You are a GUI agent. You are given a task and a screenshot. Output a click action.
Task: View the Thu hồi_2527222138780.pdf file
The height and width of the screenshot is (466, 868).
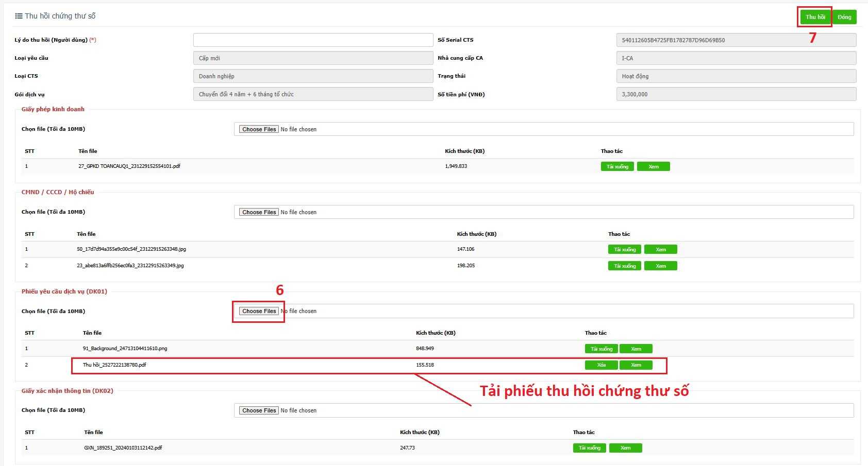click(x=636, y=365)
